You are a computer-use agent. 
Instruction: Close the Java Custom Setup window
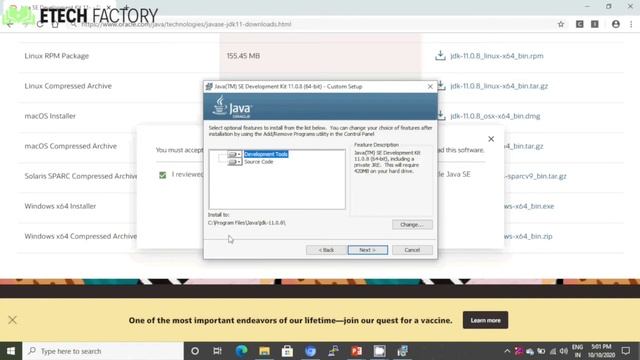[x=430, y=87]
